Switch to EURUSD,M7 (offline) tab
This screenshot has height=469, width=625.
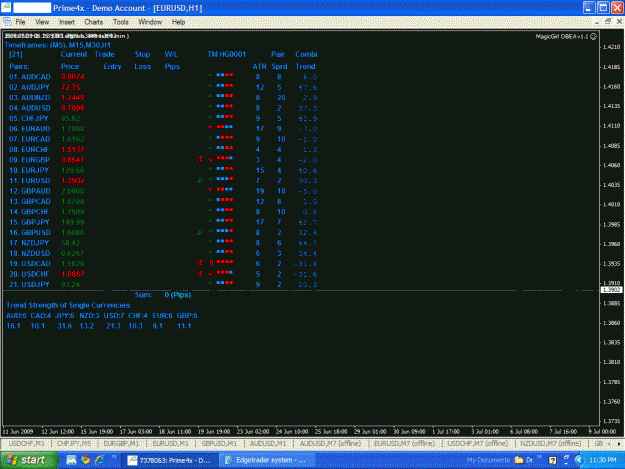404,443
